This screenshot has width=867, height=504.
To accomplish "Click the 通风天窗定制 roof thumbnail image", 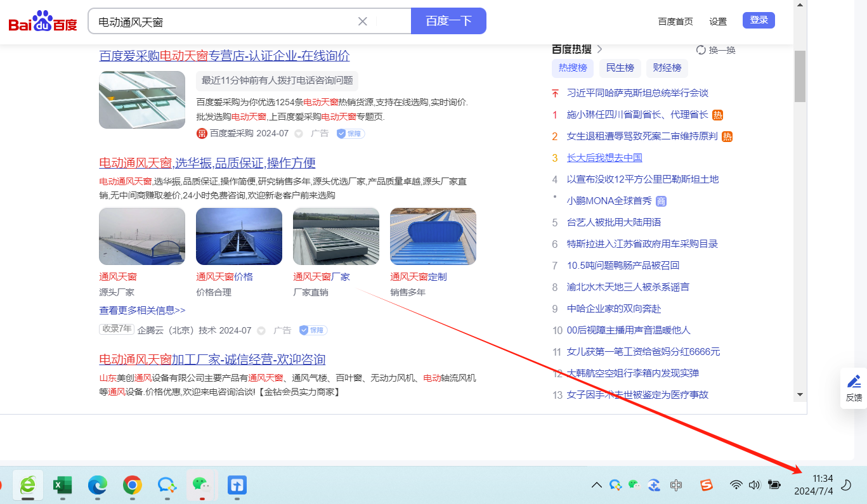I will coord(433,236).
